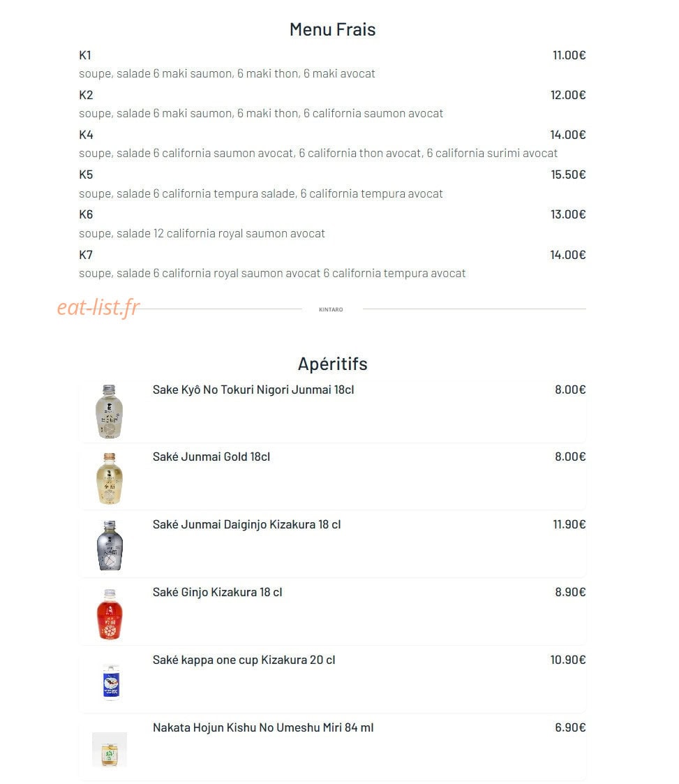Click the 11.90€ price of Junmai Daiginjo
The height and width of the screenshot is (784, 679).
[569, 524]
